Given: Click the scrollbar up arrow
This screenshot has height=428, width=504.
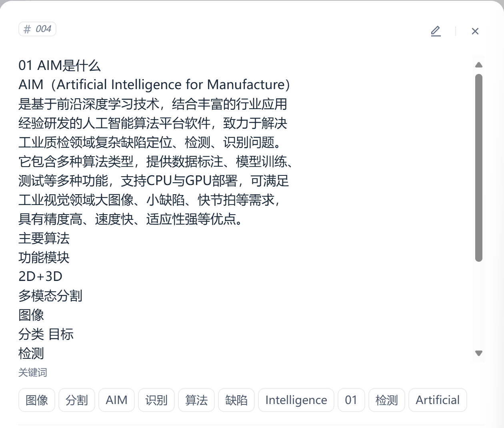Looking at the screenshot, I should (478, 65).
